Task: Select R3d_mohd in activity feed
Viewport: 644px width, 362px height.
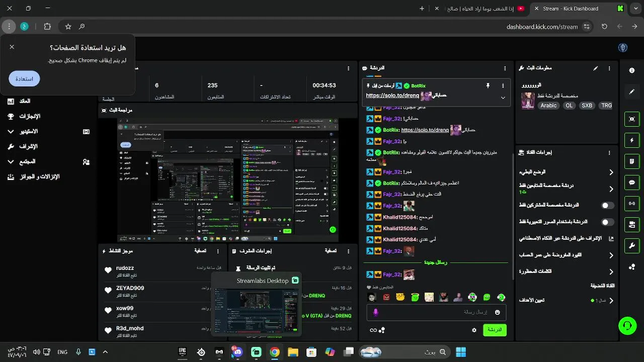Action: (130, 328)
